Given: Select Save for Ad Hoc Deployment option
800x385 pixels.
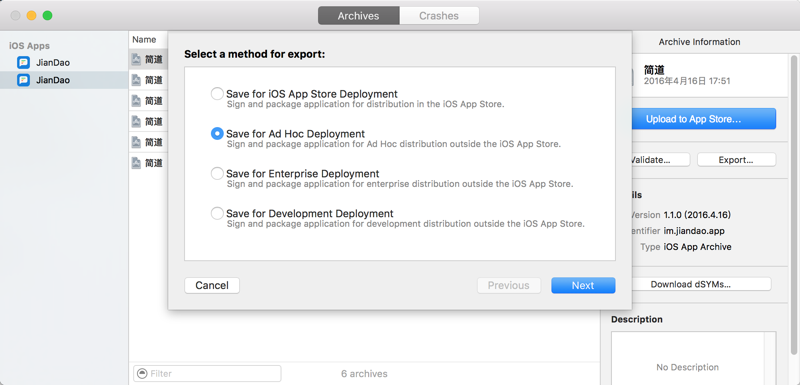Looking at the screenshot, I should point(217,134).
